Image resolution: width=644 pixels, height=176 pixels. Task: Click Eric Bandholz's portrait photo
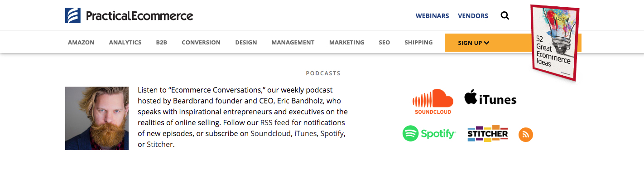pos(97,118)
